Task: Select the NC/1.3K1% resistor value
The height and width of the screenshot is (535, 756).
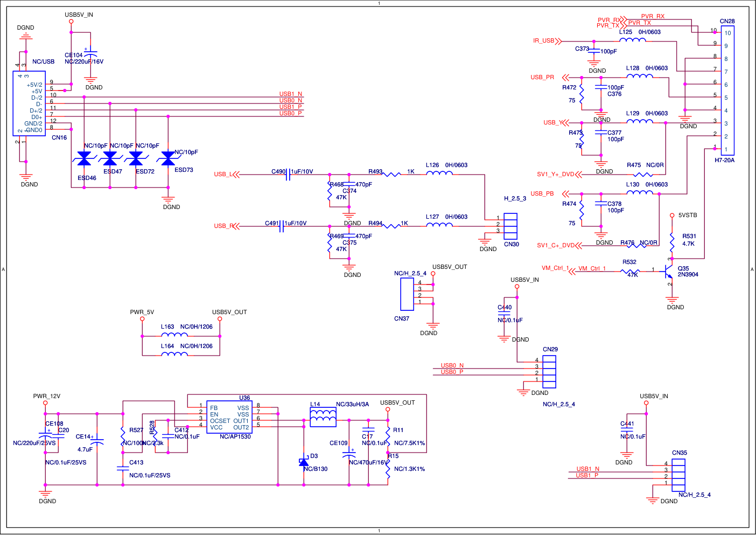Action: [x=410, y=469]
